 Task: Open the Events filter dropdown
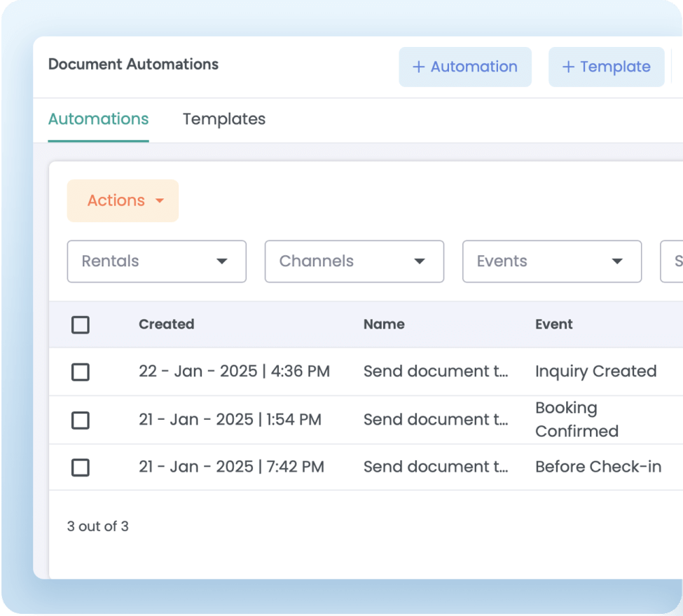[551, 261]
